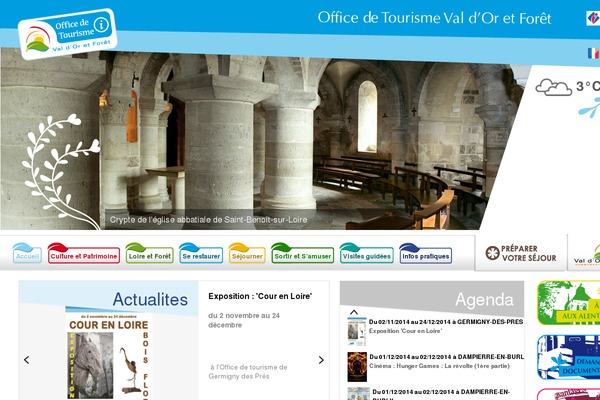Open the Culture et Patrimoine menu
This screenshot has height=400, width=600.
click(x=83, y=253)
